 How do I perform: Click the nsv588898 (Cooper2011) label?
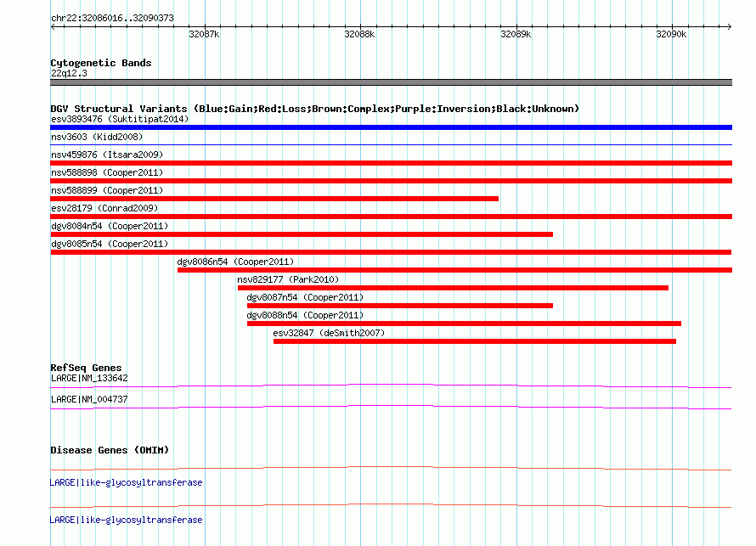[107, 172]
